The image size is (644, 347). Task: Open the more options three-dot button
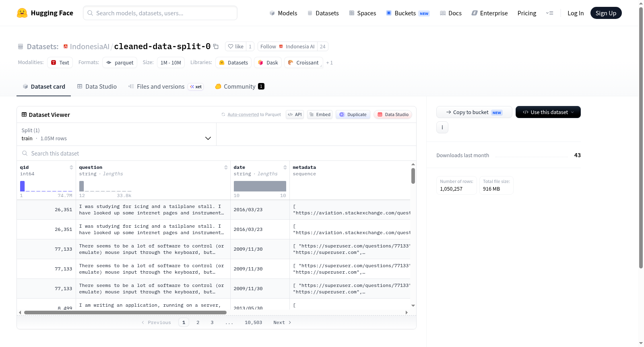(442, 127)
